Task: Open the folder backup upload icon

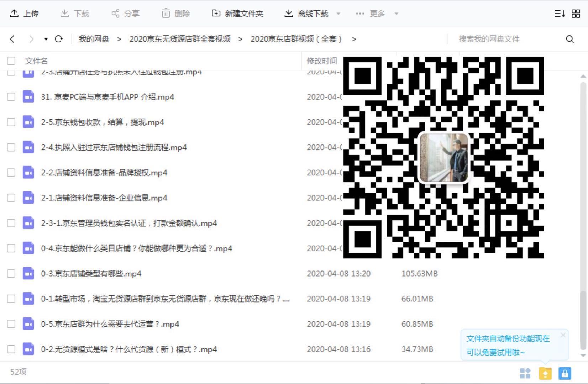Action: (x=545, y=373)
